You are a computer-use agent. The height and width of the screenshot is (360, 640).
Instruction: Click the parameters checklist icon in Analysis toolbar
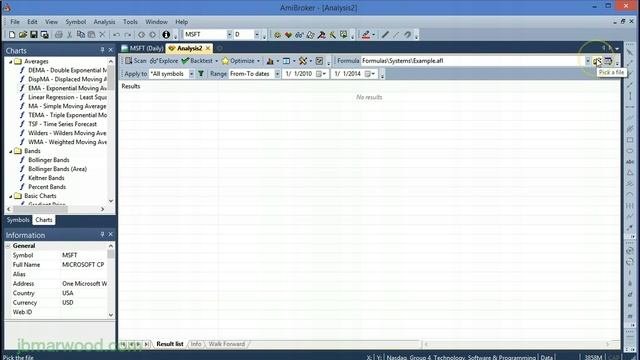tap(319, 61)
